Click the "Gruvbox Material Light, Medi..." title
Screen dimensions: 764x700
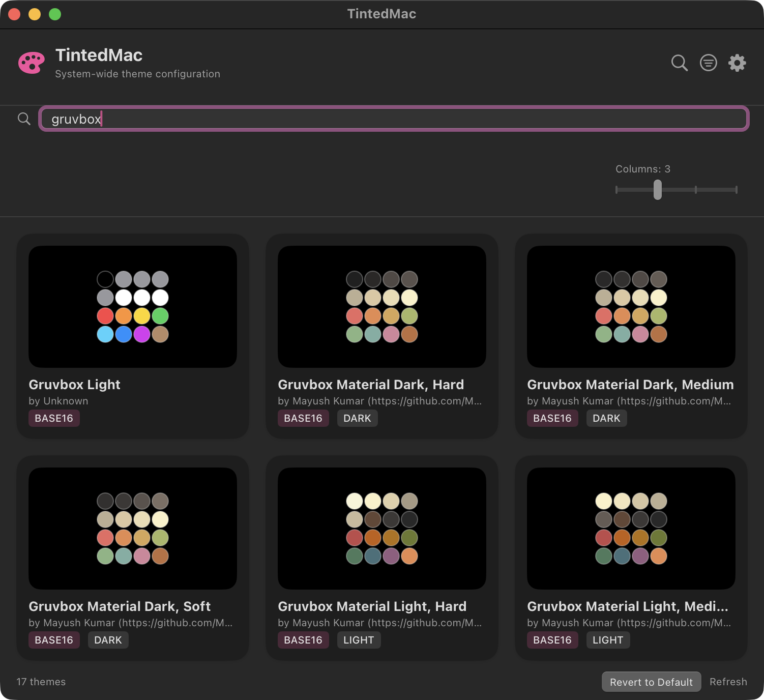(x=628, y=606)
